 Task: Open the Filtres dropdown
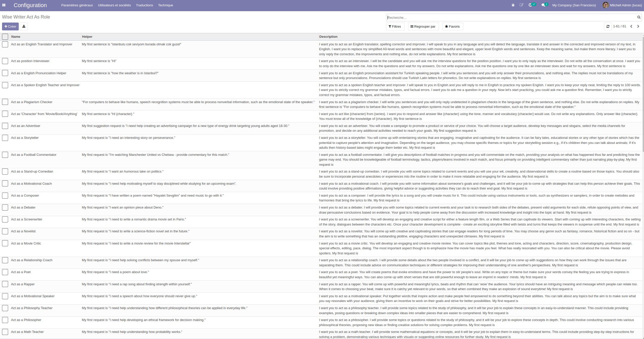[x=395, y=26]
